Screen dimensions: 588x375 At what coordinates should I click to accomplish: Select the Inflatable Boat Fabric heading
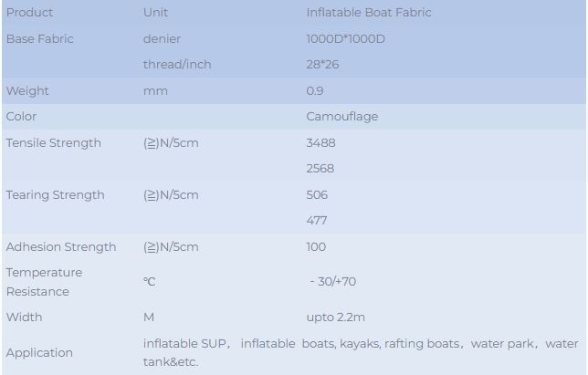369,13
